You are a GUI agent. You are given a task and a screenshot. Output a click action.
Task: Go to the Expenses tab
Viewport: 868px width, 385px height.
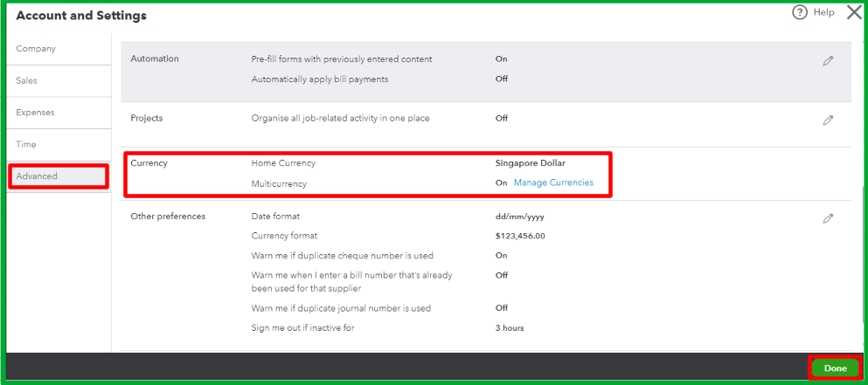(35, 113)
